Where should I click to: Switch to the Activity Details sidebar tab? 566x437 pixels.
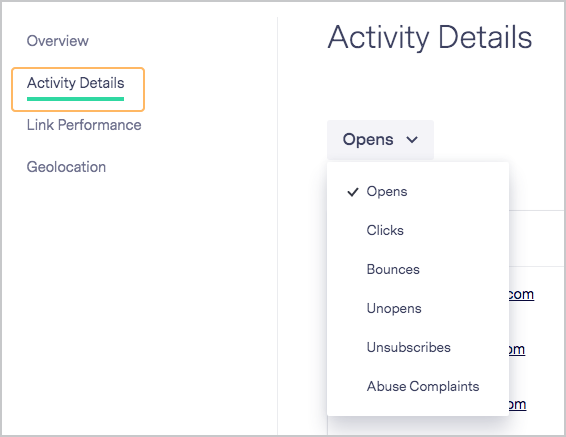(75, 83)
